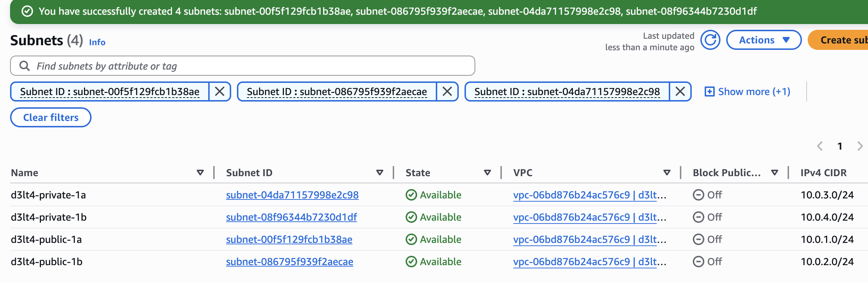Click the Show more (+1) filters link
Screen dimensions: 868x282
coord(748,91)
